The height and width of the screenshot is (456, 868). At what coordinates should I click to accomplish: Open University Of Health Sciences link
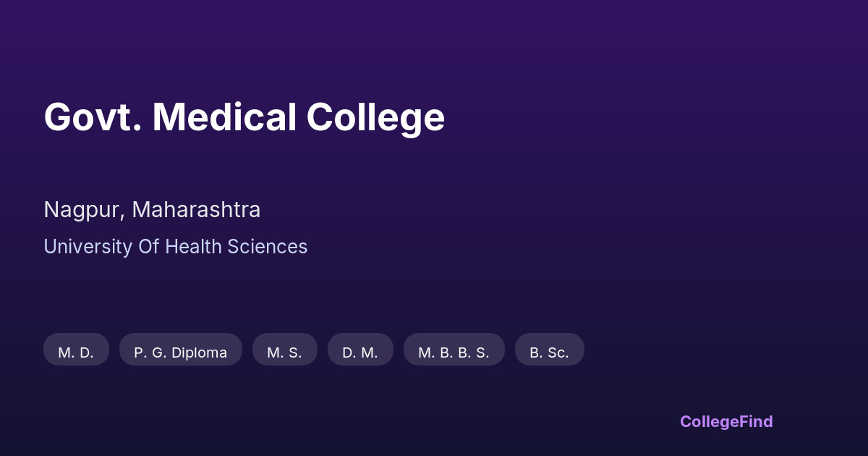(x=175, y=247)
